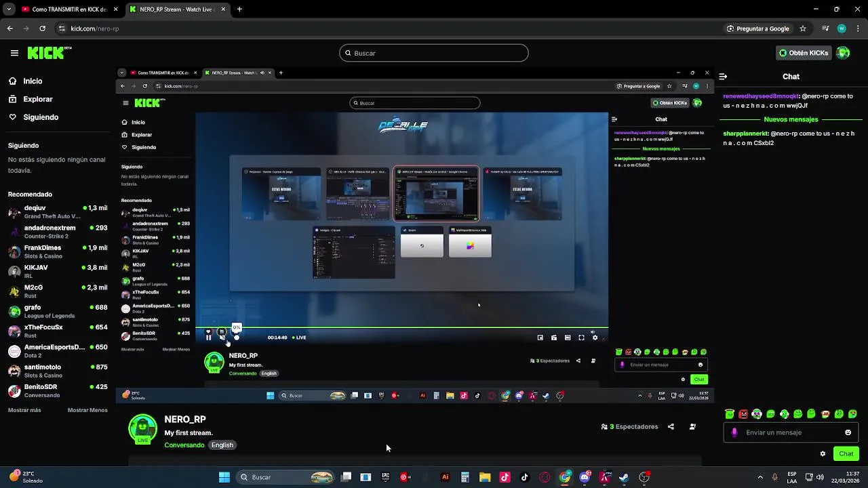Open the Chrome three-dot menu
The width and height of the screenshot is (868, 488).
[x=859, y=28]
